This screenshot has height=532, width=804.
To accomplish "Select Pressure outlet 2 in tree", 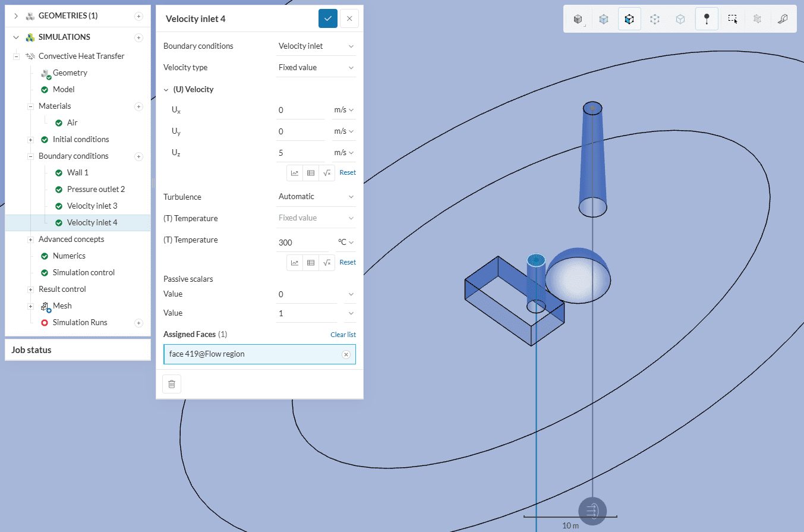I will coord(96,189).
